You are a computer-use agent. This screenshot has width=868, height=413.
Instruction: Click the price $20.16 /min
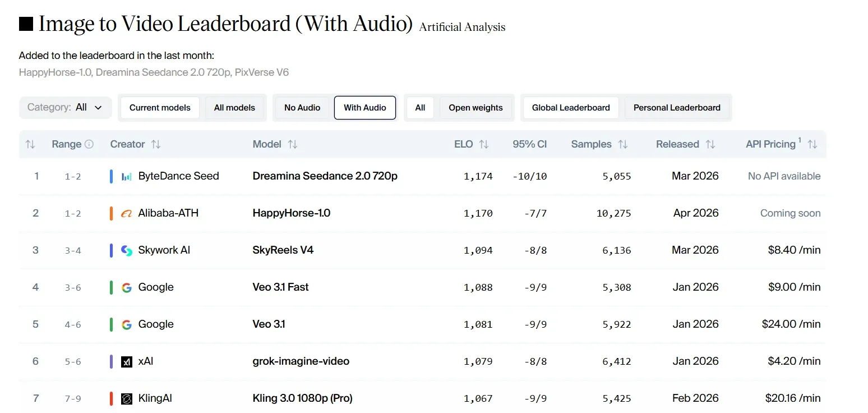coord(793,398)
